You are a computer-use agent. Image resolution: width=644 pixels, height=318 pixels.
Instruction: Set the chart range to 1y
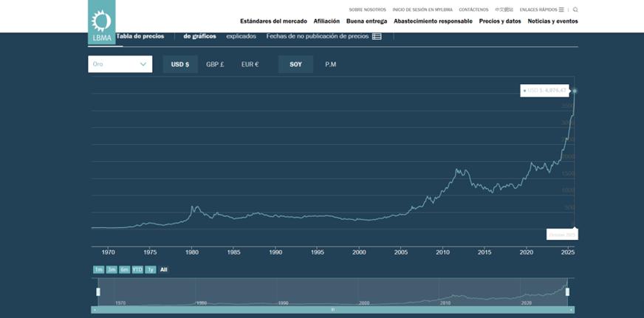[150, 270]
